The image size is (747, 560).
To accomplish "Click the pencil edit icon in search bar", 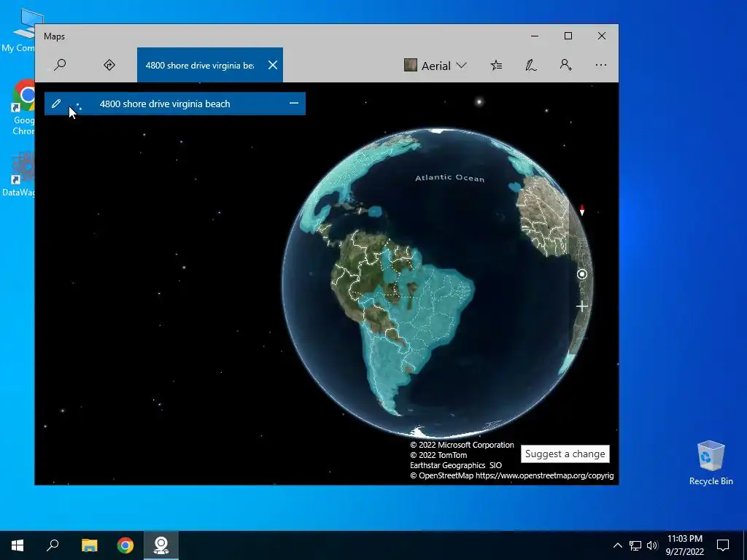I will point(56,104).
